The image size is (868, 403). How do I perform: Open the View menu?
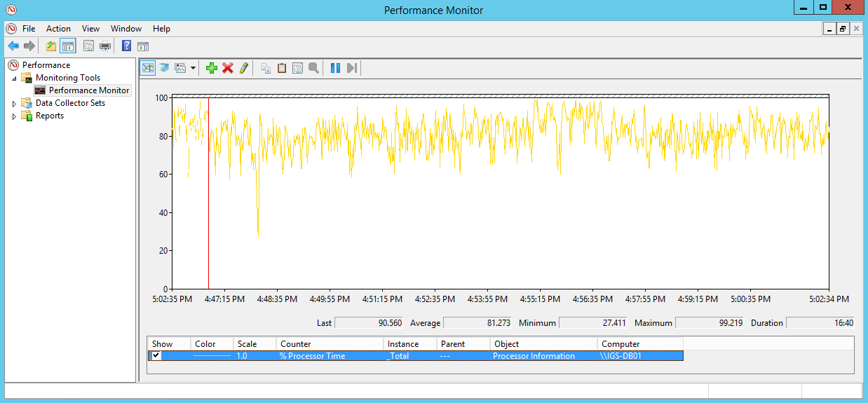90,29
